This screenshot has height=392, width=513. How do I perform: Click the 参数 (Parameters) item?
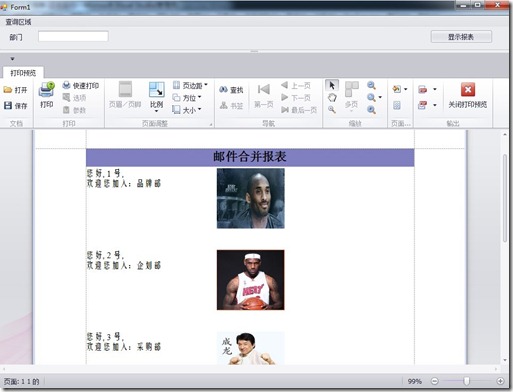[x=74, y=110]
